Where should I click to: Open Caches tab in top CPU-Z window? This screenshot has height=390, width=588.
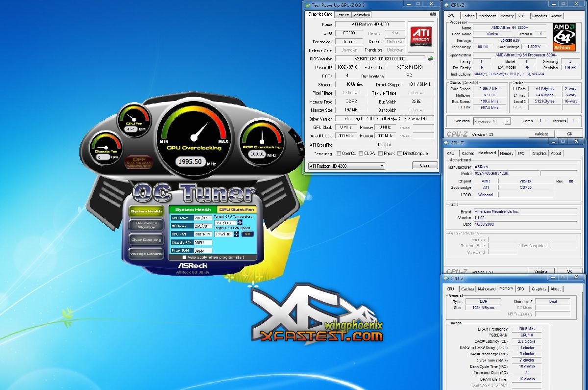coord(468,16)
